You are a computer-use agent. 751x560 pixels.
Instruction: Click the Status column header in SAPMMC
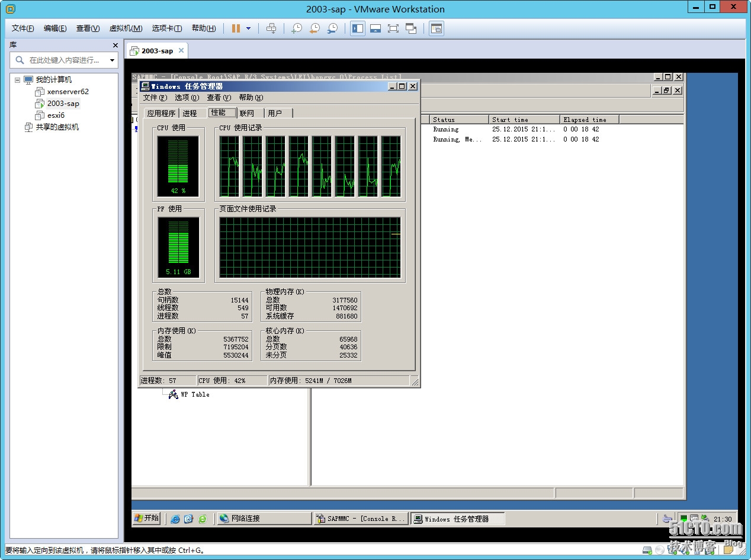[x=459, y=120]
